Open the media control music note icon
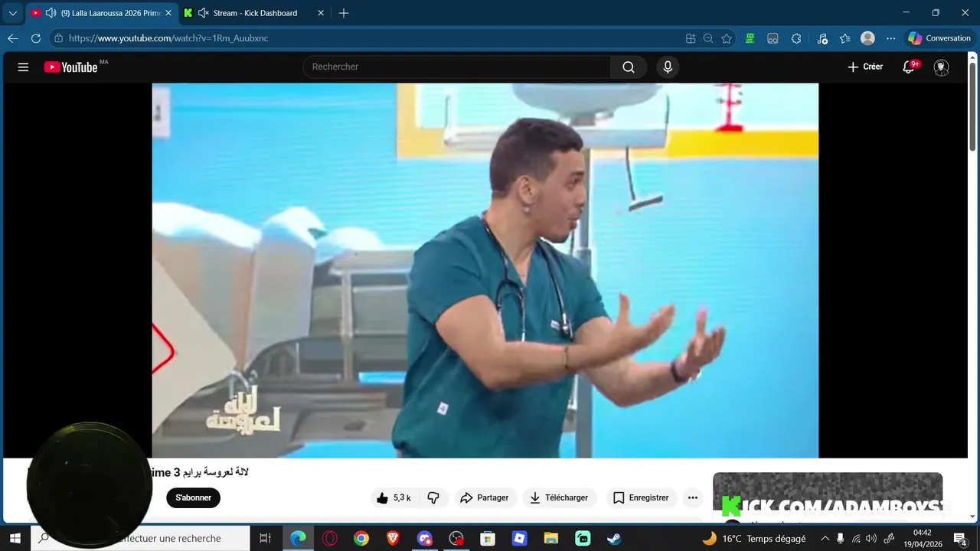 (822, 38)
